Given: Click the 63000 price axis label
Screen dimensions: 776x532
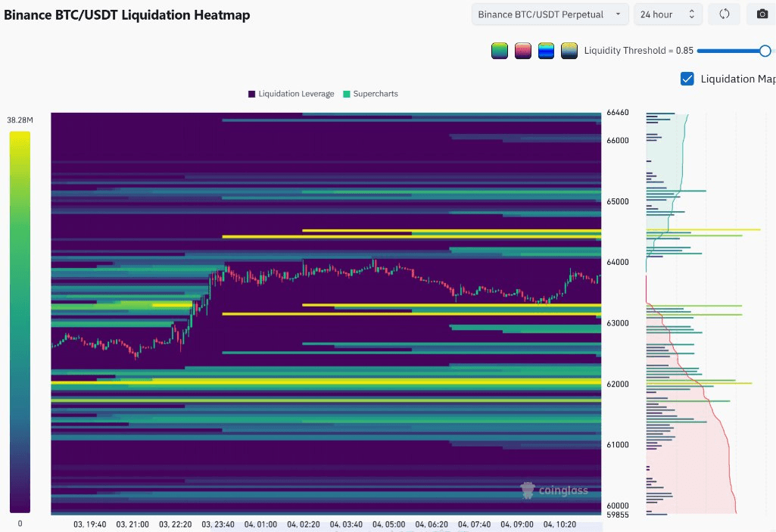Looking at the screenshot, I should tap(618, 323).
